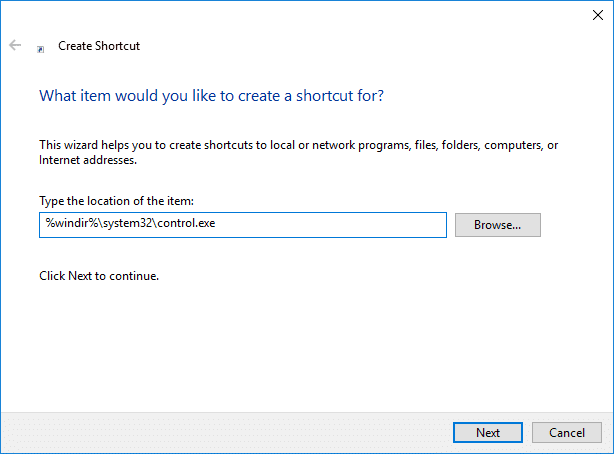
Task: Click the 'Internet addresses.' description line
Action: point(87,159)
